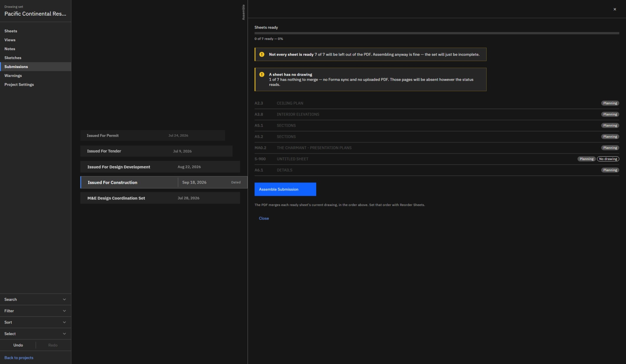Click the vertical Assemble panel label
This screenshot has width=626, height=364.
click(243, 12)
